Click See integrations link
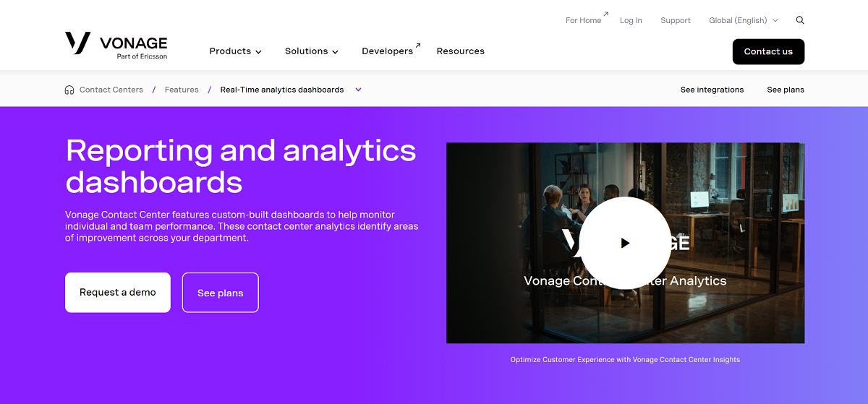The width and height of the screenshot is (868, 404). [x=712, y=90]
